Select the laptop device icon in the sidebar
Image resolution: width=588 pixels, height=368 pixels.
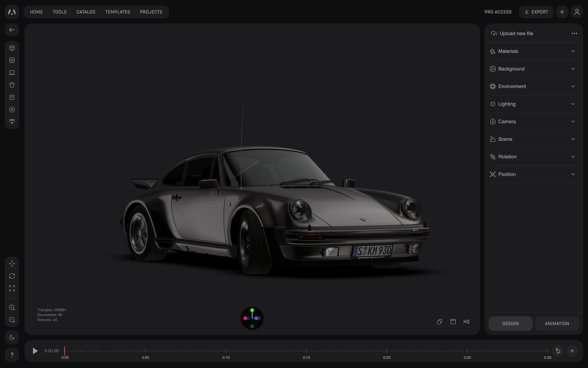click(12, 72)
